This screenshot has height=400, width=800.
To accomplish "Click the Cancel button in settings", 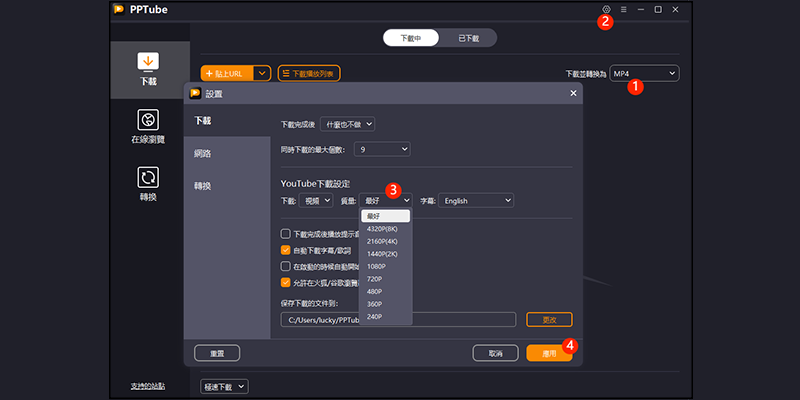I will point(495,353).
